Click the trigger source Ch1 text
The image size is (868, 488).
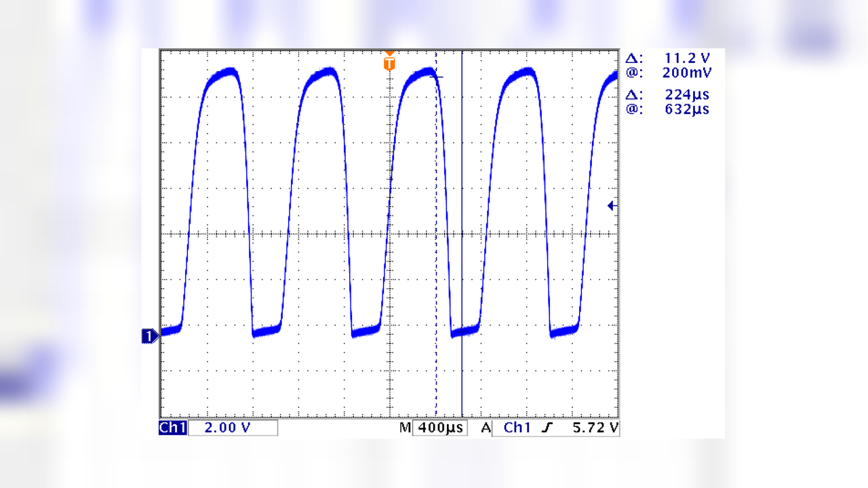(x=517, y=428)
